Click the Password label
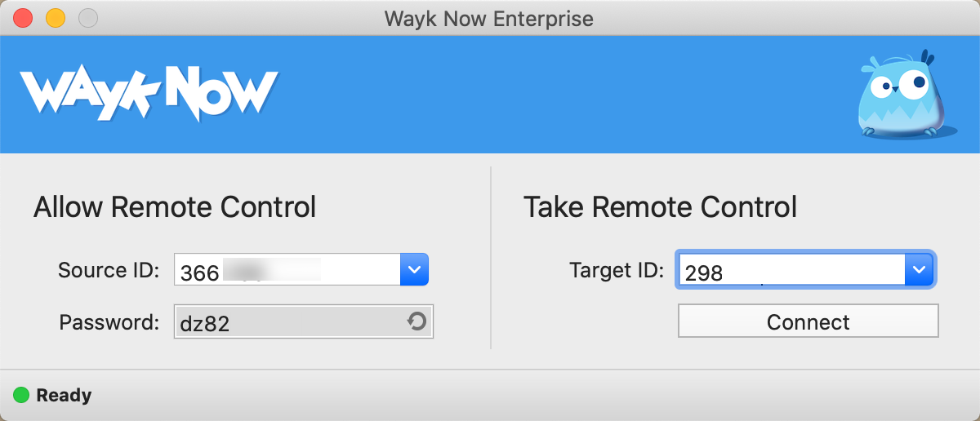This screenshot has width=980, height=421. [109, 321]
